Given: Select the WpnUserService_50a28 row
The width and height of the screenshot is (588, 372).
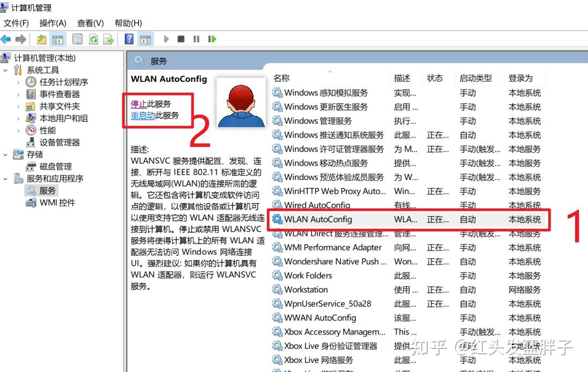Looking at the screenshot, I should 409,304.
